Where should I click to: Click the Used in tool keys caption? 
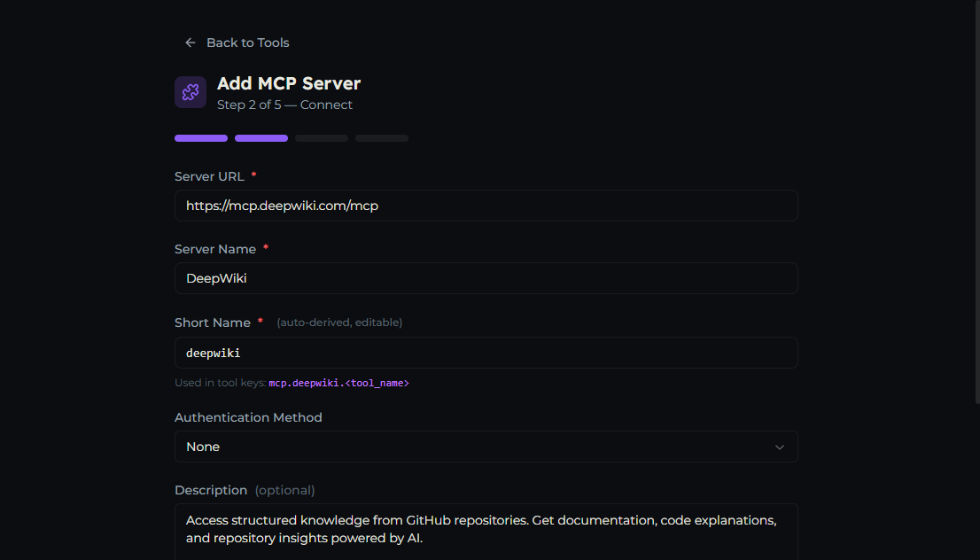pos(221,383)
